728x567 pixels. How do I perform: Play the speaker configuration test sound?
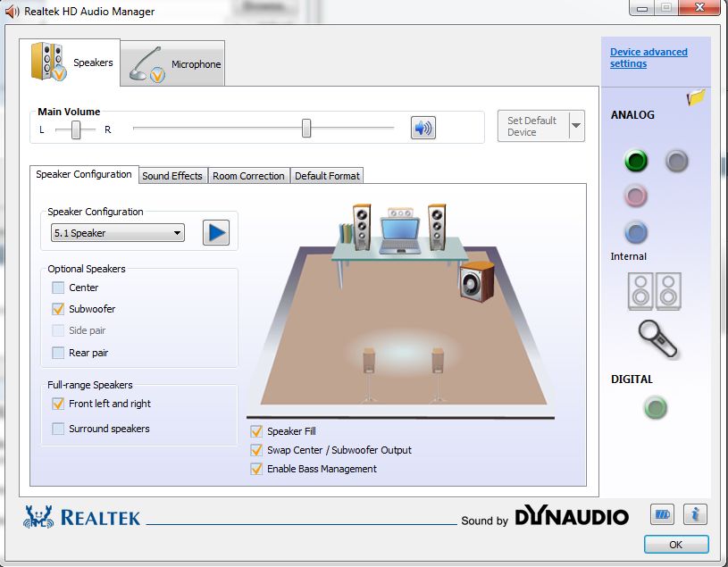pyautogui.click(x=215, y=233)
